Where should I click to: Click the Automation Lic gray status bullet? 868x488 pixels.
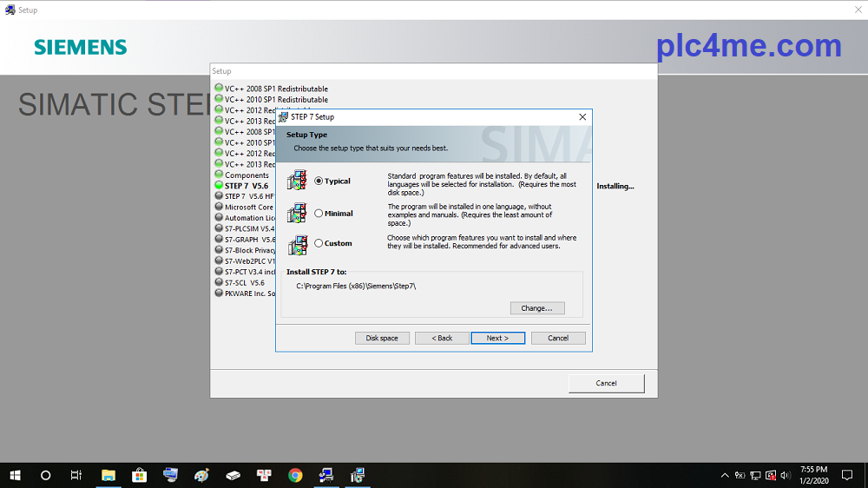(x=219, y=217)
